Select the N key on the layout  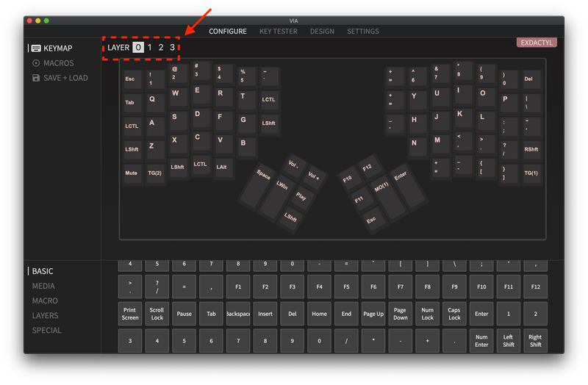(417, 146)
